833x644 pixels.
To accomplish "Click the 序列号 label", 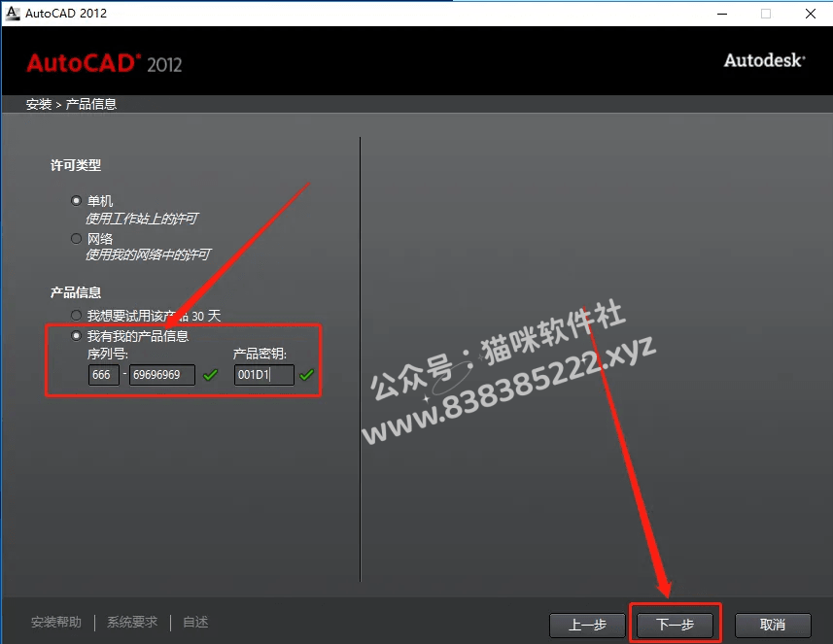I will click(x=108, y=355).
